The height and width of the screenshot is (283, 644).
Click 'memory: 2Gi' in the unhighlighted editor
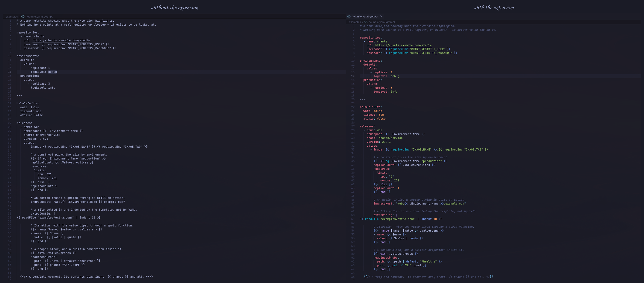(x=47, y=178)
